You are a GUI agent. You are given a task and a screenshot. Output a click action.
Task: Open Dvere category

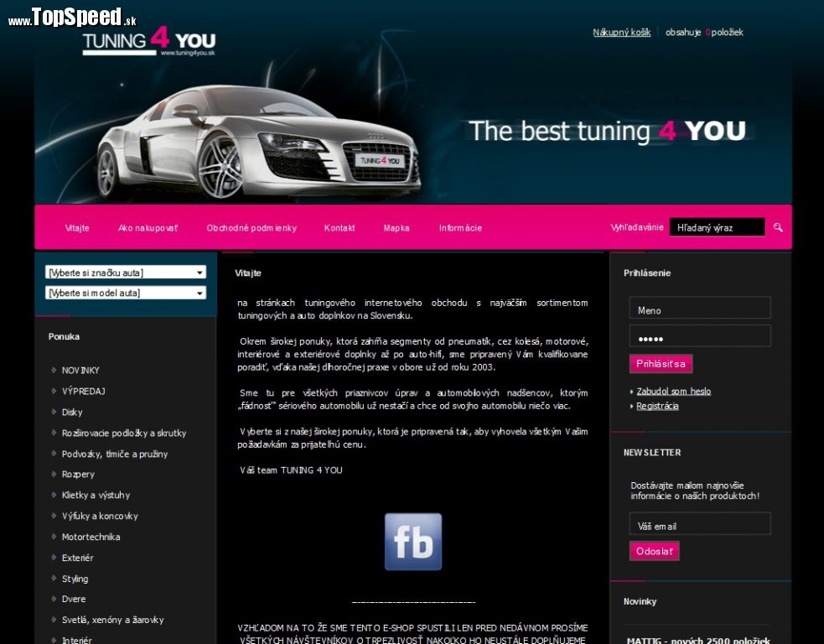tap(74, 599)
